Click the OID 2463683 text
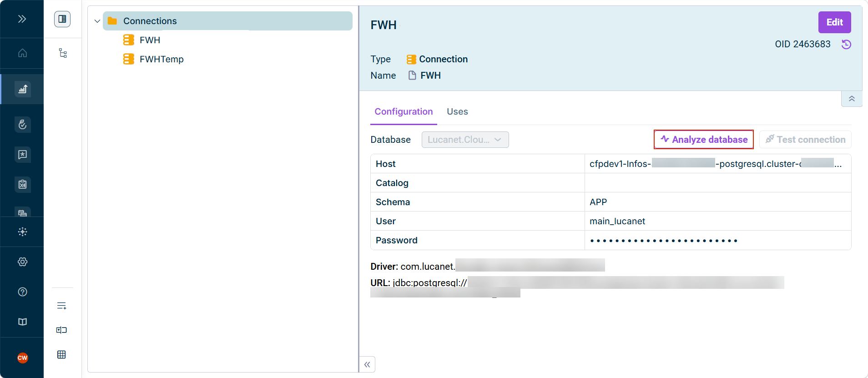 (802, 44)
